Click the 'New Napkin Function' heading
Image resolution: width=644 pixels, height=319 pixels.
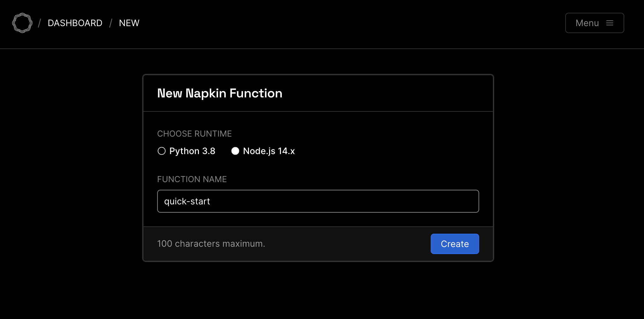(x=220, y=93)
